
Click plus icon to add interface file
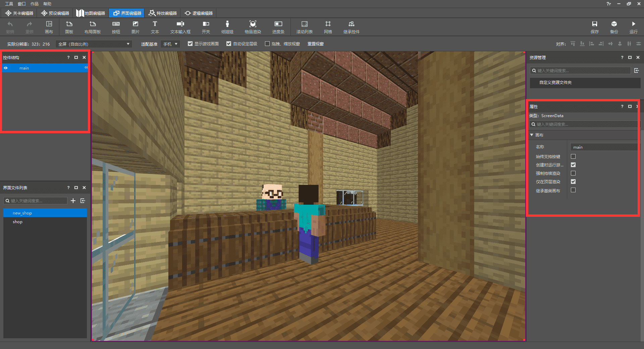[x=73, y=201]
